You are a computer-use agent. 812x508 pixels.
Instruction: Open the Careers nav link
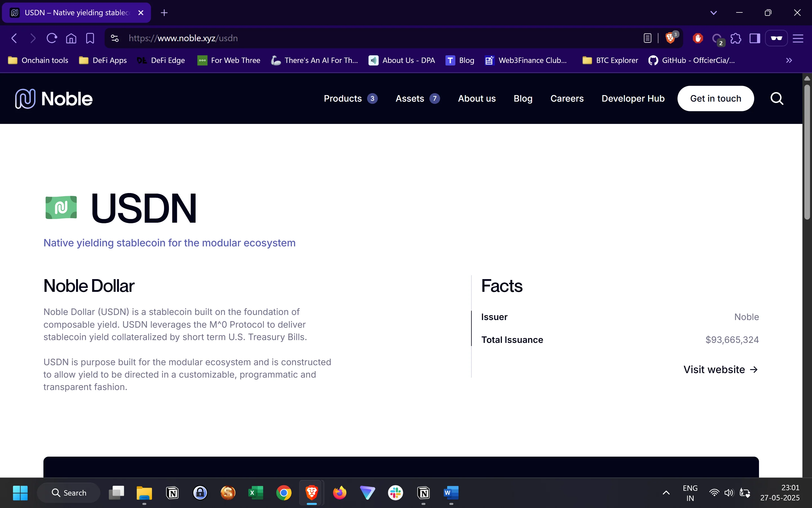(x=567, y=98)
